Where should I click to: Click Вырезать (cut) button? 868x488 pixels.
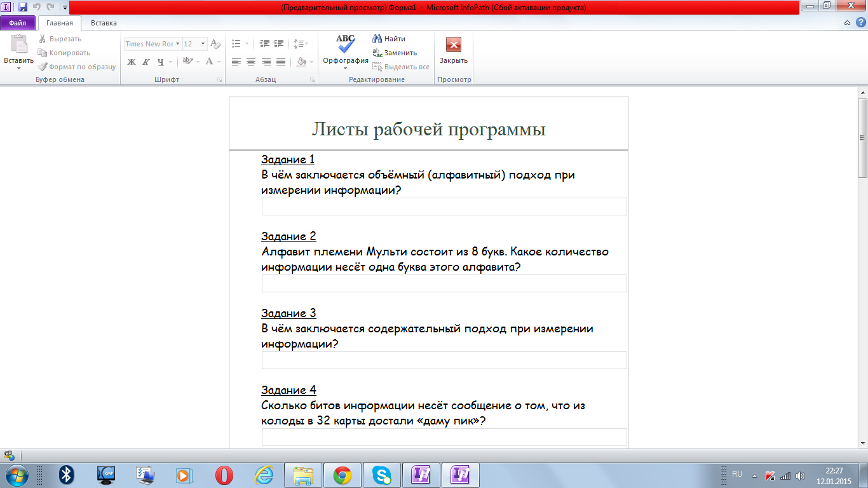[x=60, y=39]
